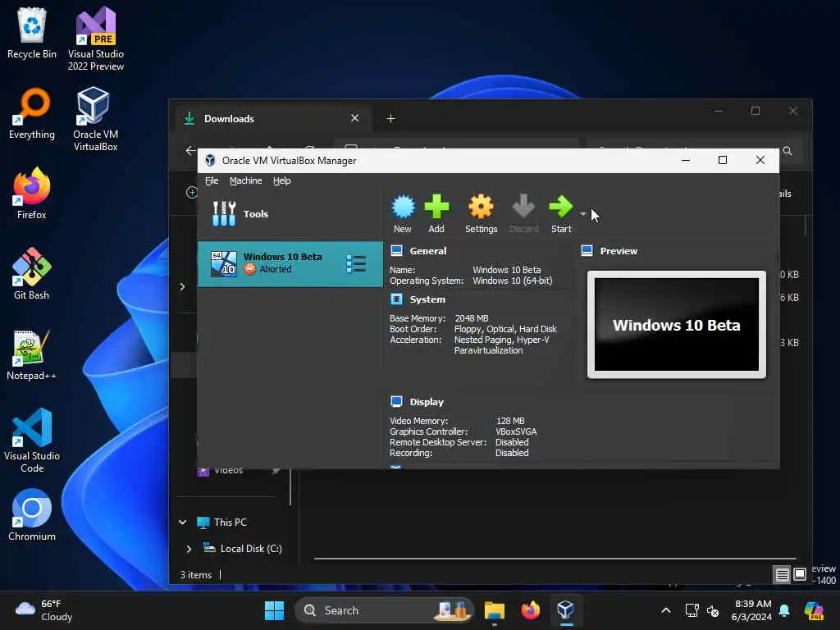The height and width of the screenshot is (630, 840).
Task: Add a new tab in File Explorer
Action: [391, 118]
